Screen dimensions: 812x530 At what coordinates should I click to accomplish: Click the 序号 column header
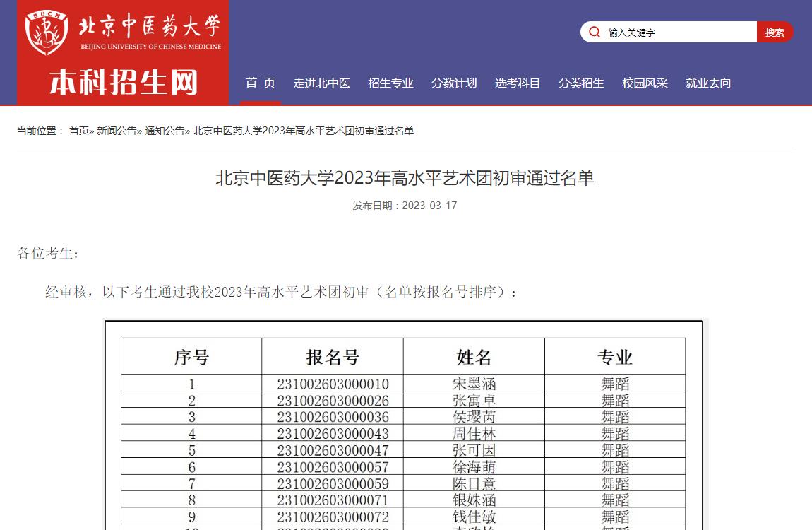(191, 357)
